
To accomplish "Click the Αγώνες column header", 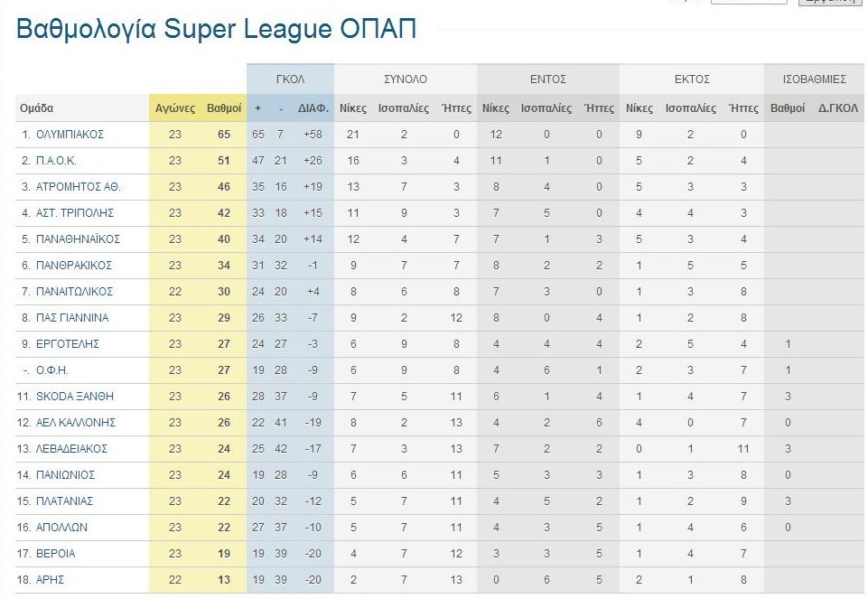I will pyautogui.click(x=175, y=108).
